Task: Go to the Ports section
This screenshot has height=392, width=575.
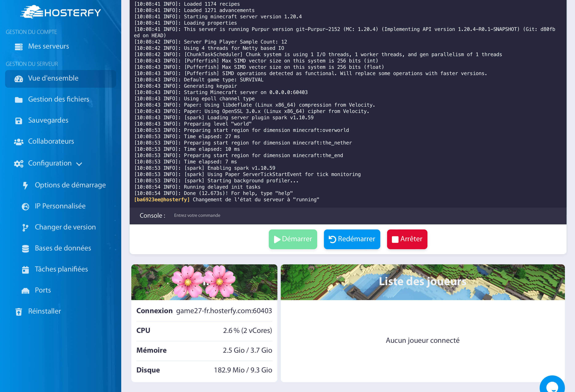Action: [x=43, y=290]
